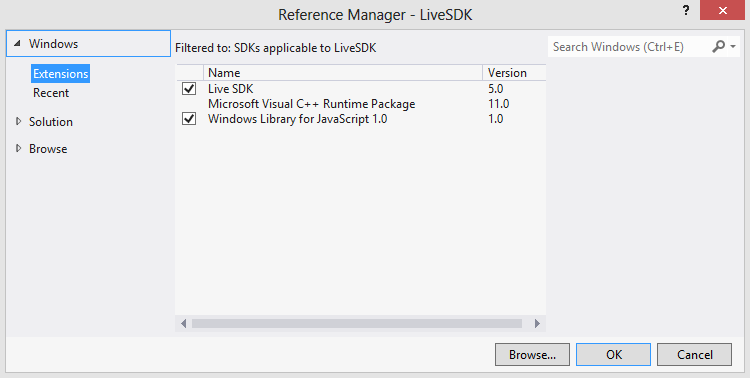Sort by the Name column header
The width and height of the screenshot is (750, 378).
click(343, 73)
